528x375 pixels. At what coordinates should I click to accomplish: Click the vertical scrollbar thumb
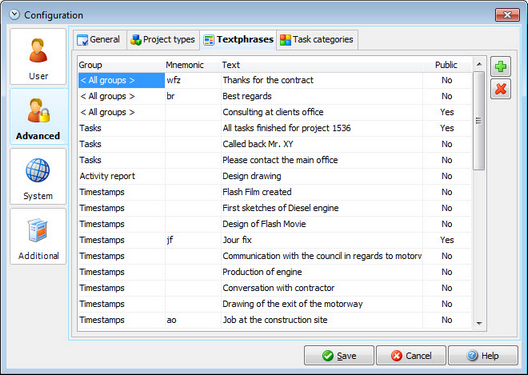click(x=479, y=121)
